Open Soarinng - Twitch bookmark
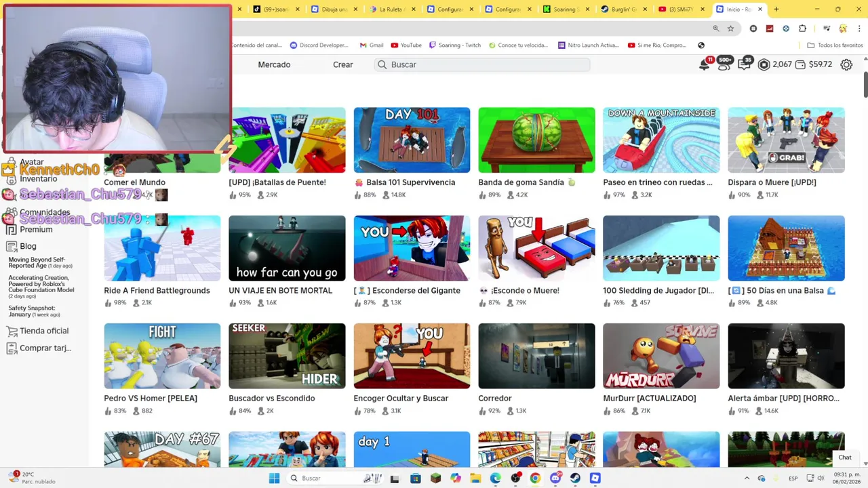Image resolution: width=868 pixels, height=488 pixels. point(455,45)
